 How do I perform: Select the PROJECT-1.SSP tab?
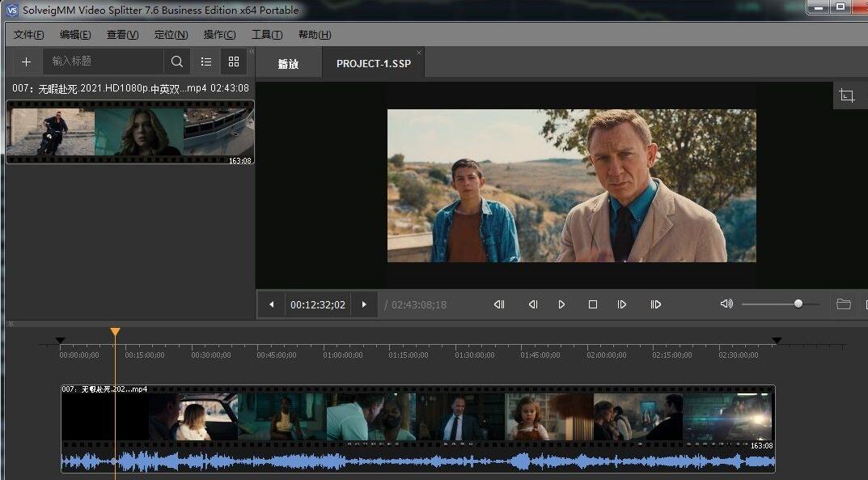tap(373, 64)
